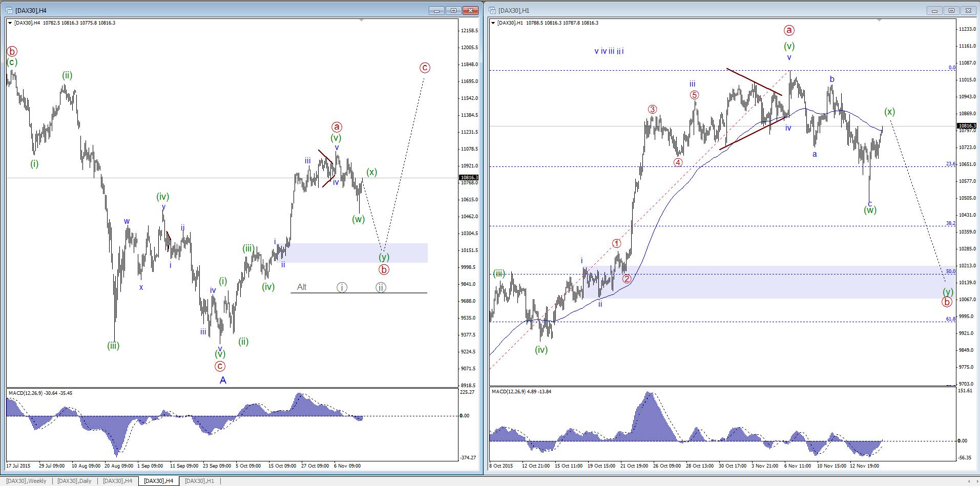The width and height of the screenshot is (980, 486).
Task: Click the 'MACD(12,26,9) 4.89 -13.84' label
Action: pyautogui.click(x=522, y=391)
